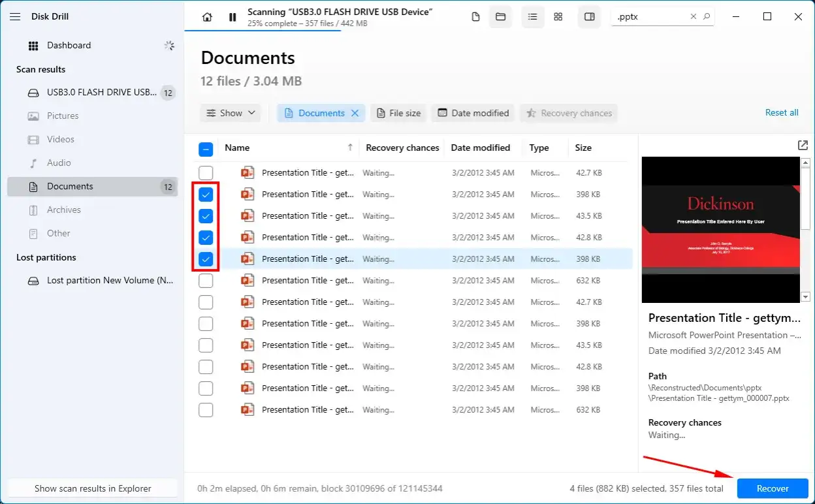The image size is (815, 504).
Task: Open the Date modified filter
Action: pyautogui.click(x=472, y=112)
